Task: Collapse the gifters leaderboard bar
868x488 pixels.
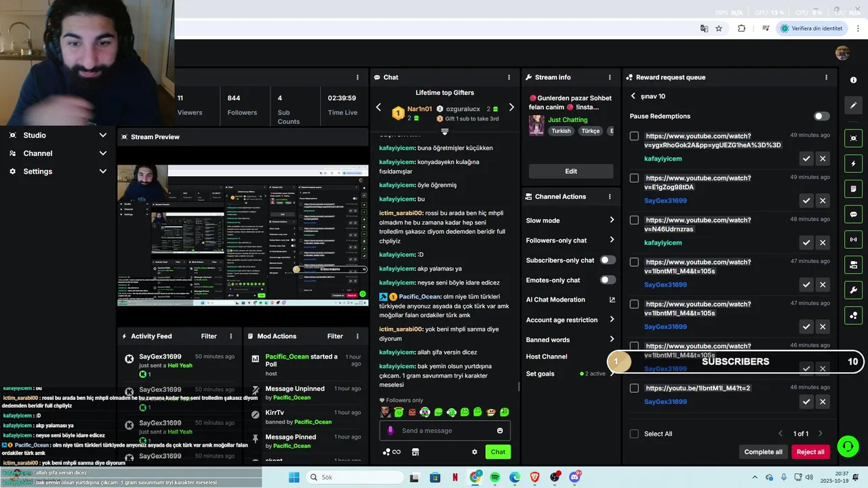Action: (x=445, y=131)
